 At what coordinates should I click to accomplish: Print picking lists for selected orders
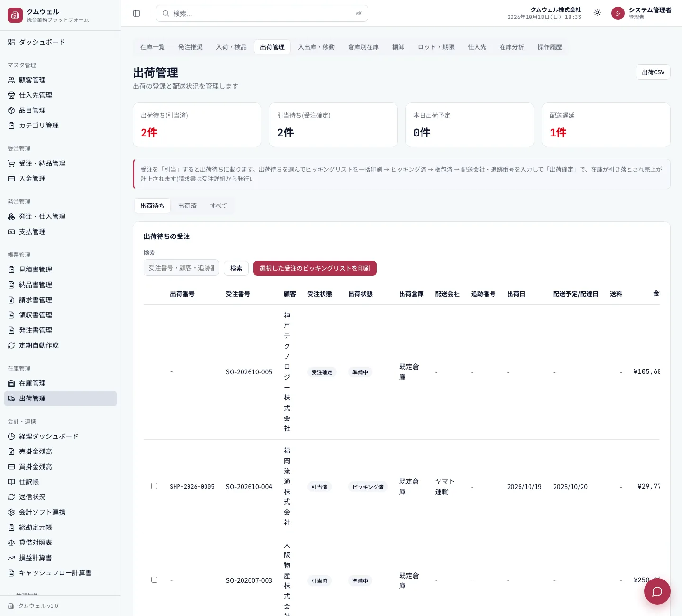(315, 268)
